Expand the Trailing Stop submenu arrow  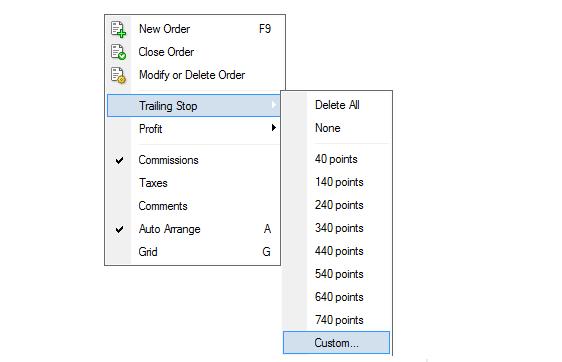tap(274, 105)
